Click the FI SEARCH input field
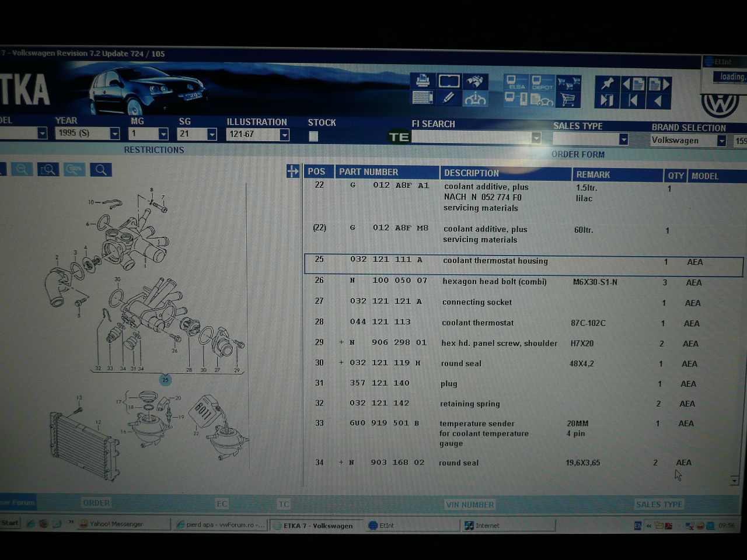747x560 pixels. 472,137
